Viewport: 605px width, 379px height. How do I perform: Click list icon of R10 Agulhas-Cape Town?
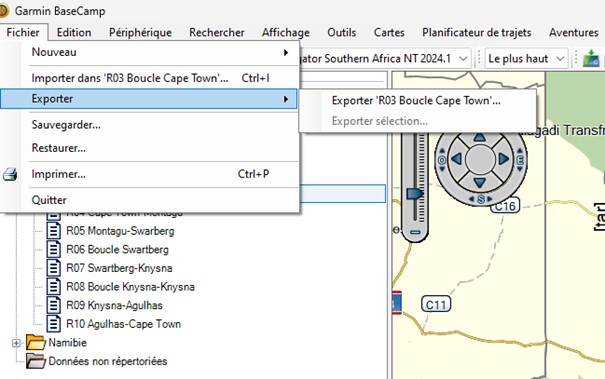pos(54,324)
